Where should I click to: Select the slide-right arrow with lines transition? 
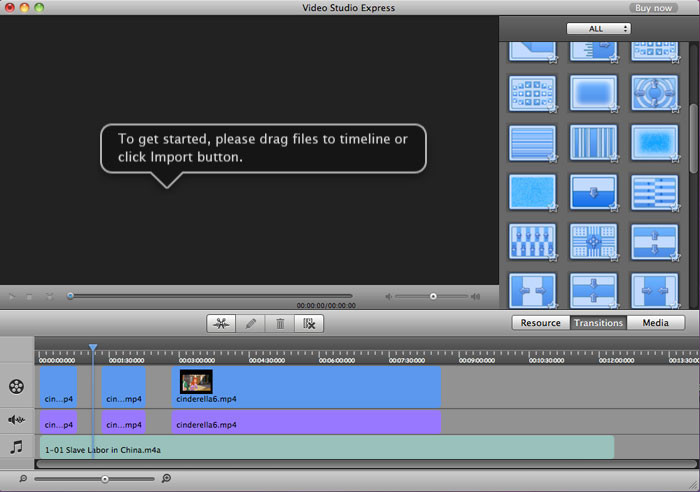tap(593, 51)
